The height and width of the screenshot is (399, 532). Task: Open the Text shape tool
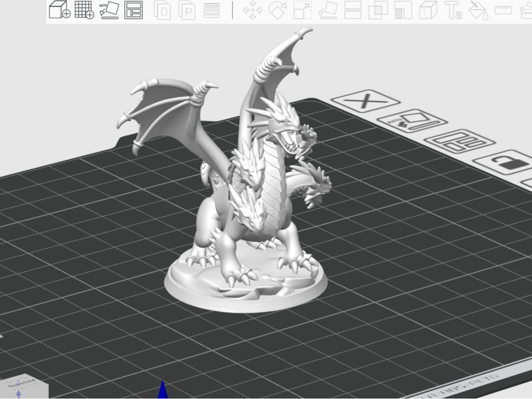(453, 10)
